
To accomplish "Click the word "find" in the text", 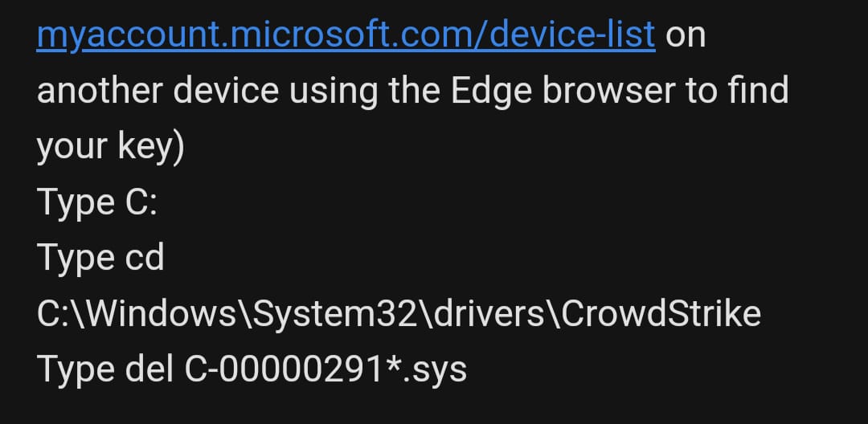I will click(757, 91).
